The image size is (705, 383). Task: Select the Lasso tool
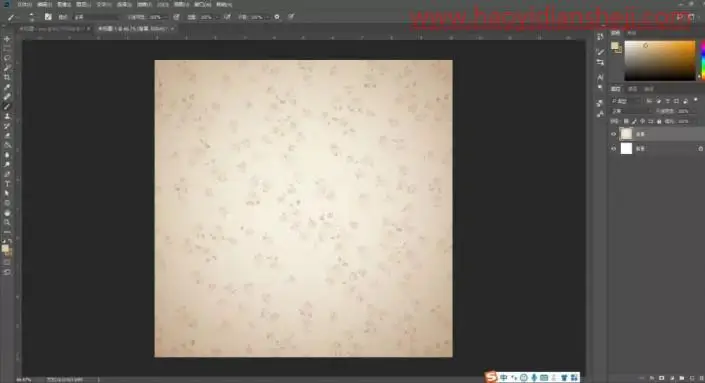pyautogui.click(x=7, y=58)
